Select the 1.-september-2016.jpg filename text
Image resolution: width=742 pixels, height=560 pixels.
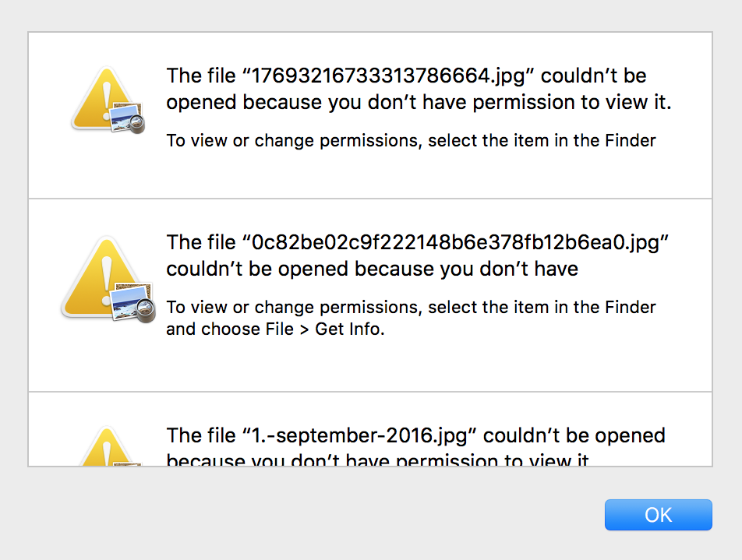tap(366, 435)
